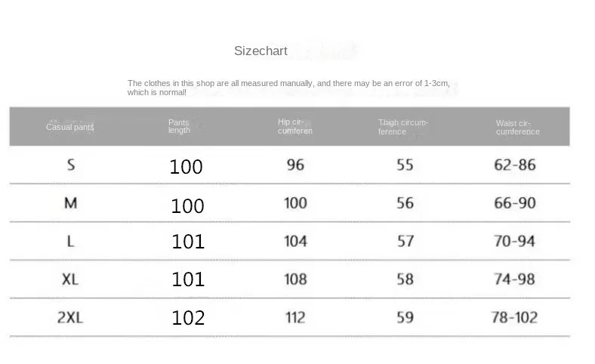Click waist range 78-102
This screenshot has width=595, height=364.
514,317
